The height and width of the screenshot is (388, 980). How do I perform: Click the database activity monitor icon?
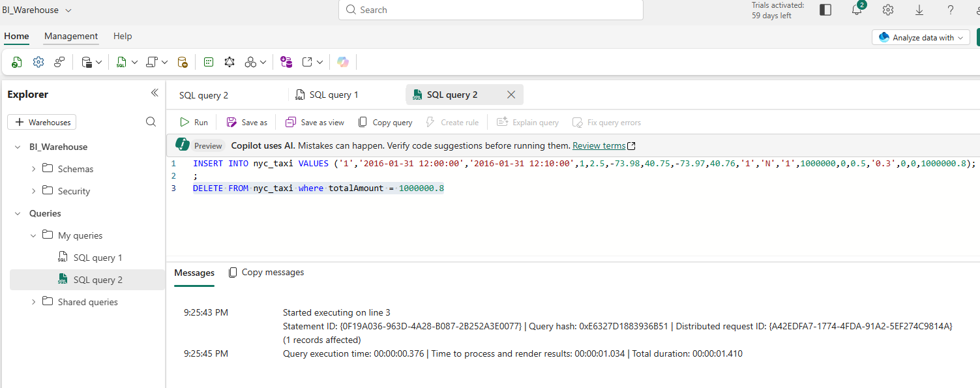click(x=183, y=62)
